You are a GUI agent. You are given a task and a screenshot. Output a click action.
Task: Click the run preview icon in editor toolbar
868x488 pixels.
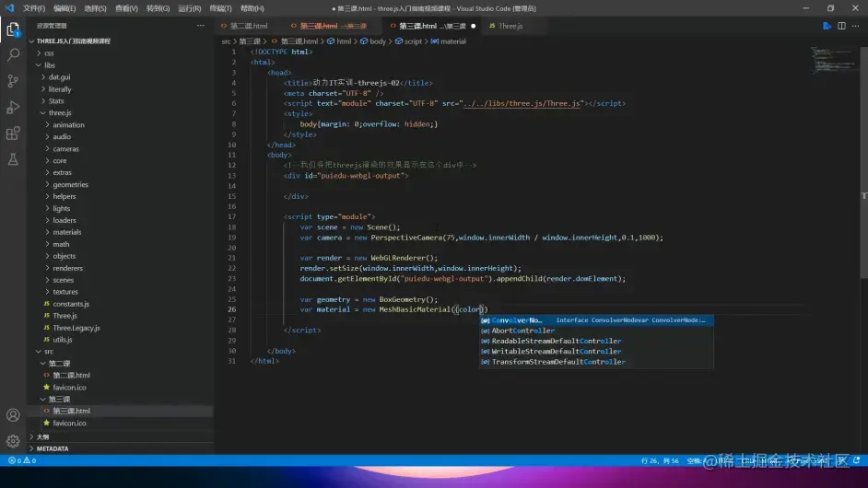827,26
